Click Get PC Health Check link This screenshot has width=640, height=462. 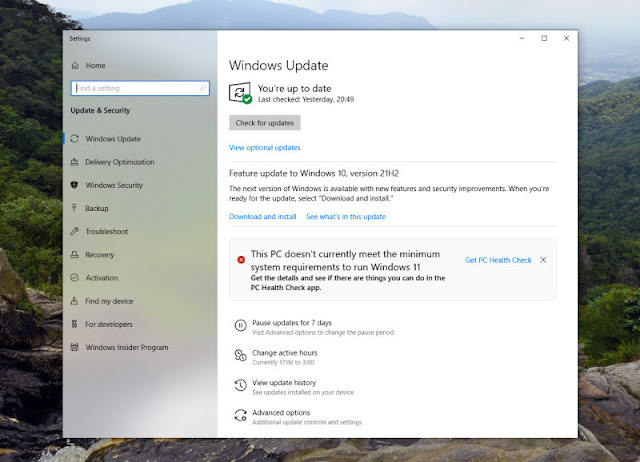498,260
